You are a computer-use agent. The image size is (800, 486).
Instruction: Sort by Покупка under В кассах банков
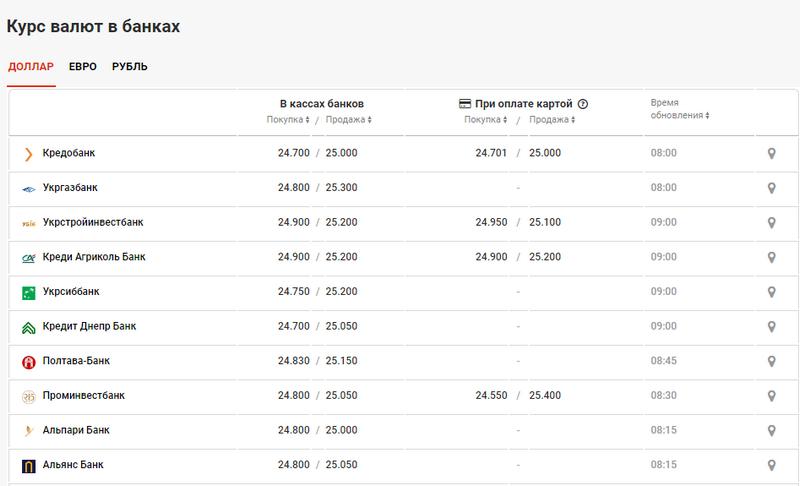pyautogui.click(x=288, y=120)
